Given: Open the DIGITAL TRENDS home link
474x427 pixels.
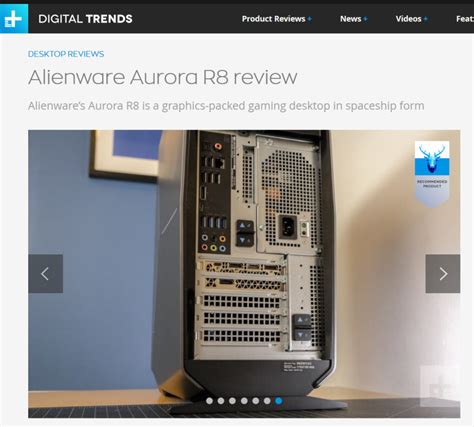Looking at the screenshot, I should (x=85, y=19).
